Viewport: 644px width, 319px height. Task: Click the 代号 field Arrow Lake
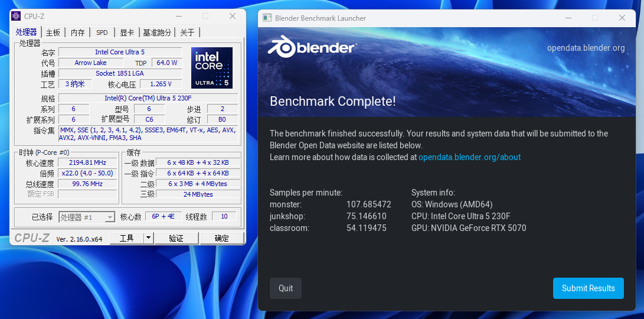pyautogui.click(x=91, y=63)
